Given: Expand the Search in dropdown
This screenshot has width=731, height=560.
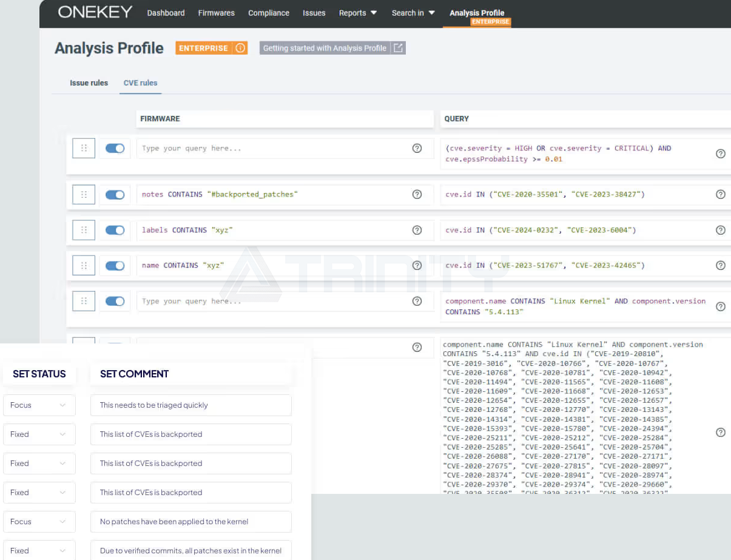Looking at the screenshot, I should point(413,13).
